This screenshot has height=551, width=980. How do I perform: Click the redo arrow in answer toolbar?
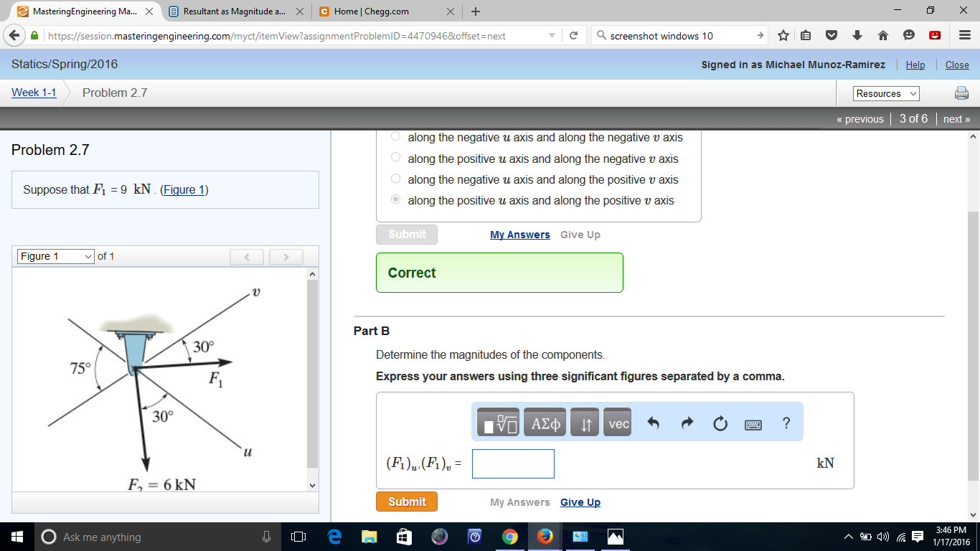point(686,423)
